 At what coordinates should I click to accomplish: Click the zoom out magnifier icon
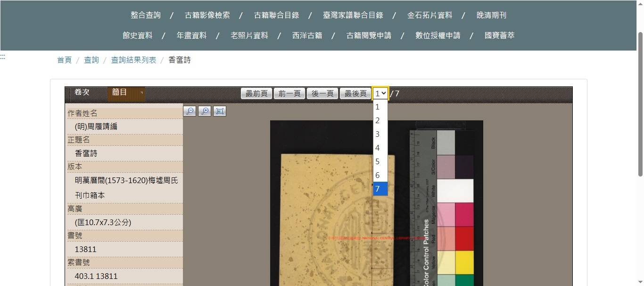190,111
